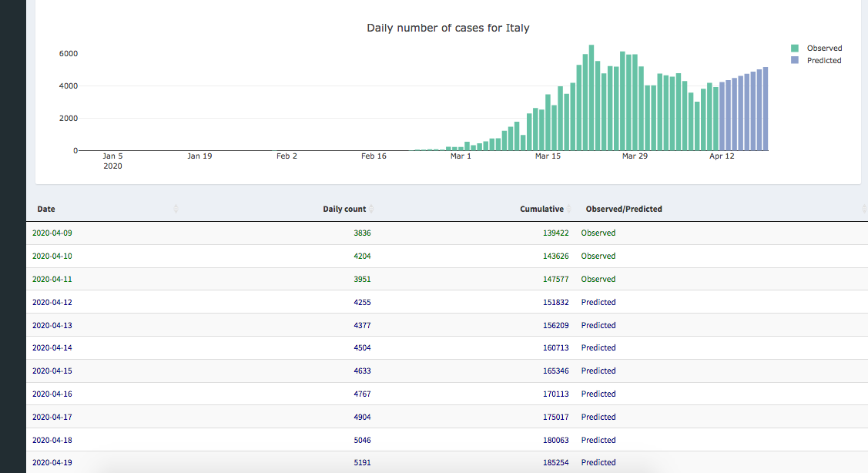Screen dimensions: 868x473
Task: Toggle the Observed series in chart legend
Action: 823,48
